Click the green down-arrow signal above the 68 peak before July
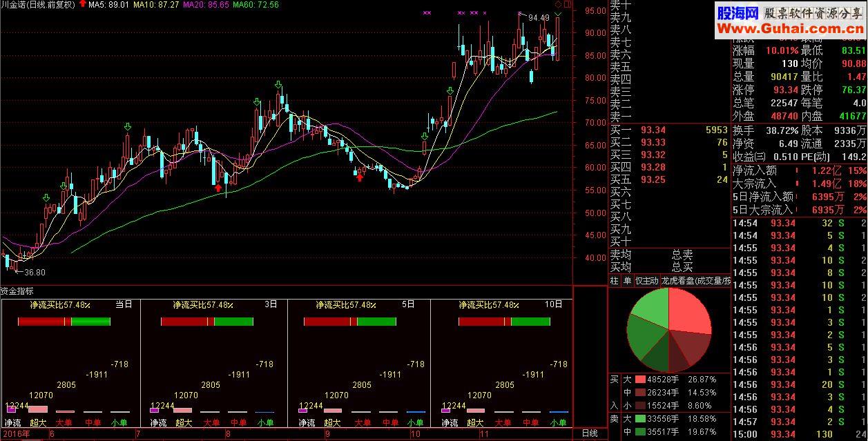This screenshot has height=441, width=868. click(128, 127)
